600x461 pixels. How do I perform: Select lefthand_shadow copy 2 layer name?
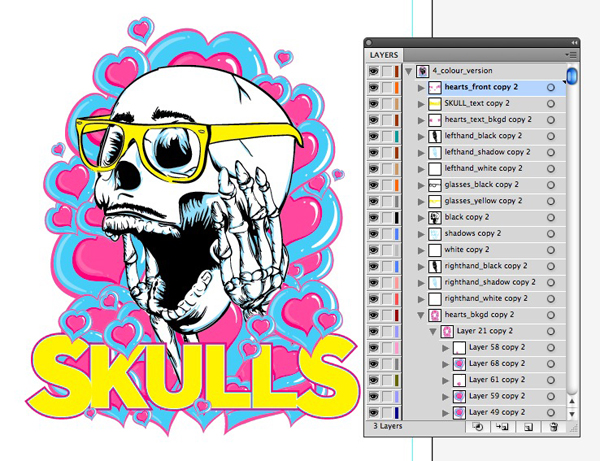pos(487,152)
